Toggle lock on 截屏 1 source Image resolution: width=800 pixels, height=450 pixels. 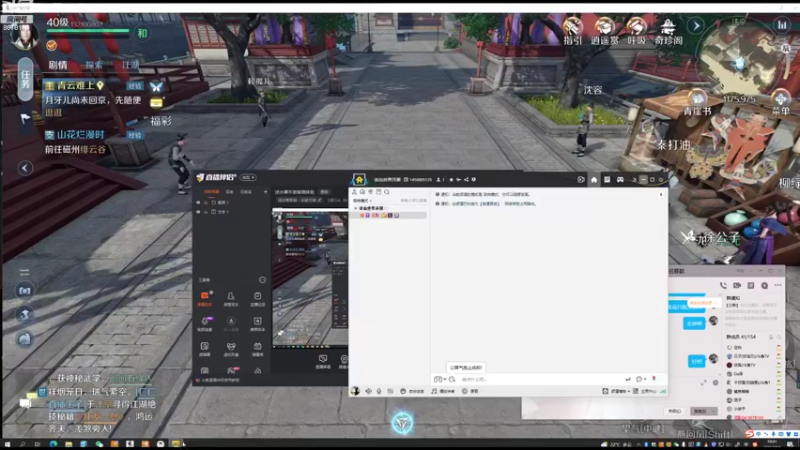coord(206,203)
